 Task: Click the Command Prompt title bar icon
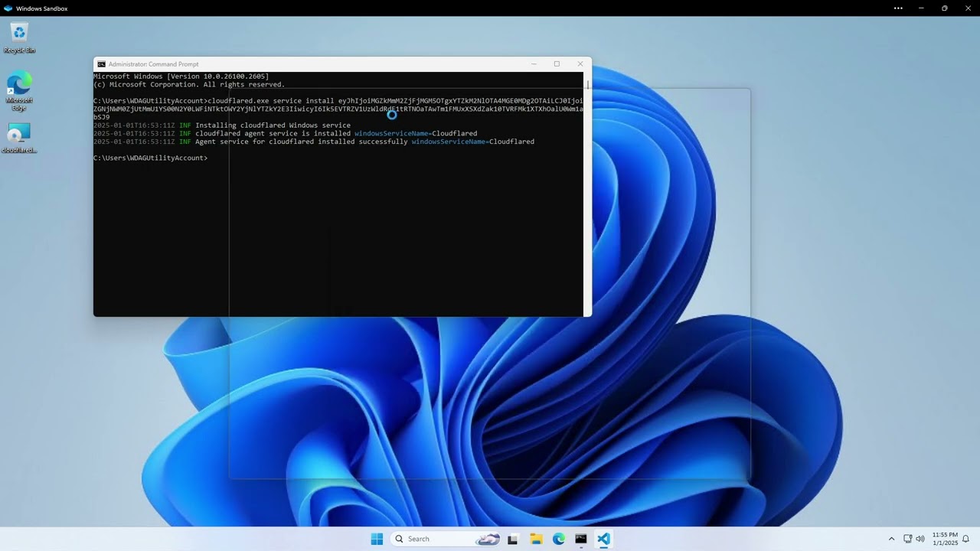pos(101,64)
